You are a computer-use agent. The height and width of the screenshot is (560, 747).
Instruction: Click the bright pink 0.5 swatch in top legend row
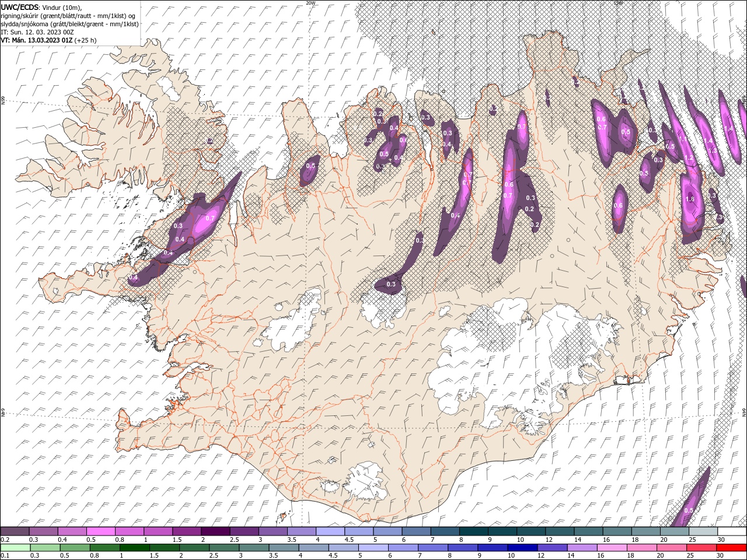pyautogui.click(x=101, y=531)
